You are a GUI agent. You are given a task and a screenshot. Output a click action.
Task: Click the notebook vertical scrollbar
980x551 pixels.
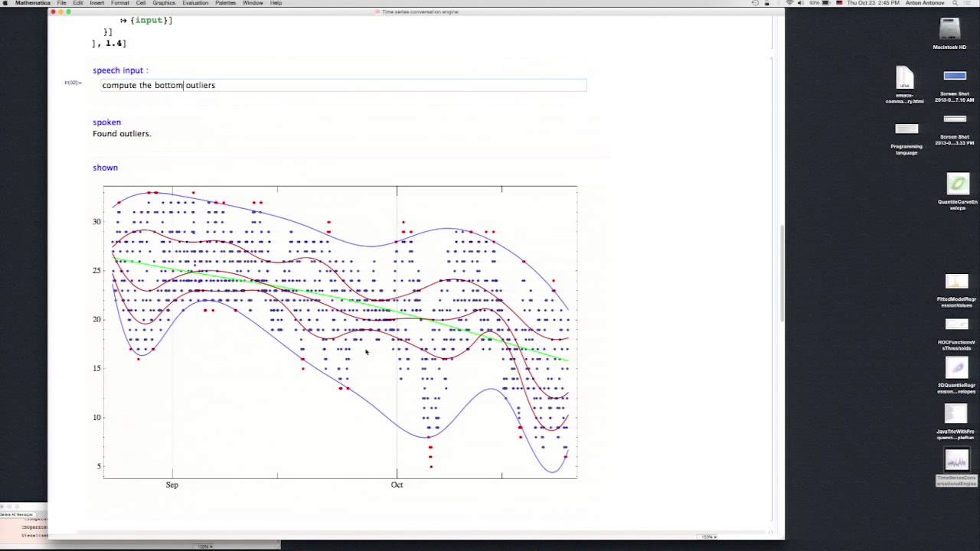point(781,272)
